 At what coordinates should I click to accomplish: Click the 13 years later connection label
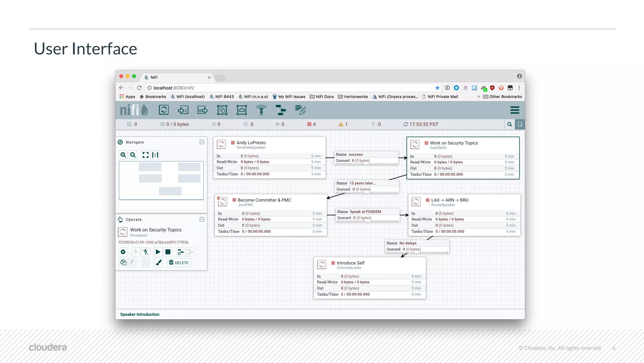367,186
